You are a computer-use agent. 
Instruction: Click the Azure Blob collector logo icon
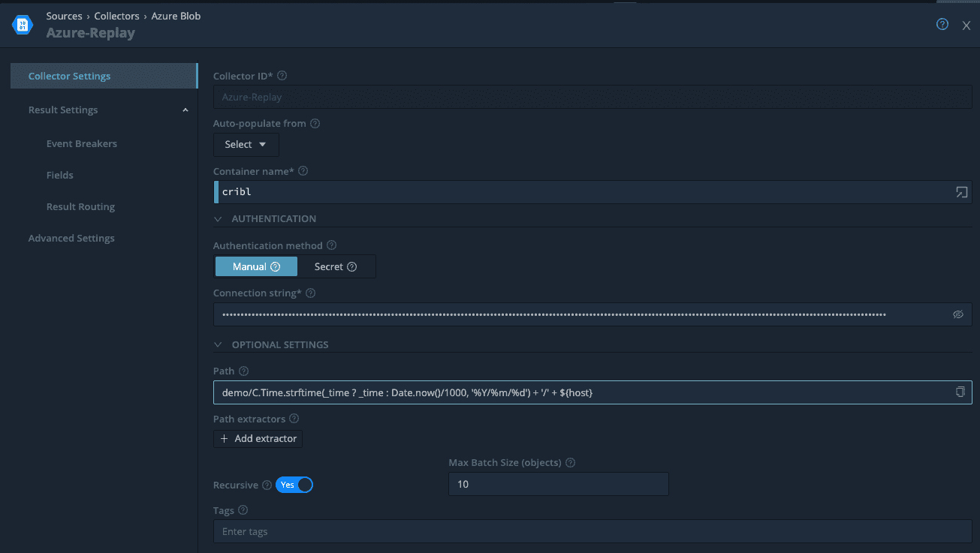(23, 25)
